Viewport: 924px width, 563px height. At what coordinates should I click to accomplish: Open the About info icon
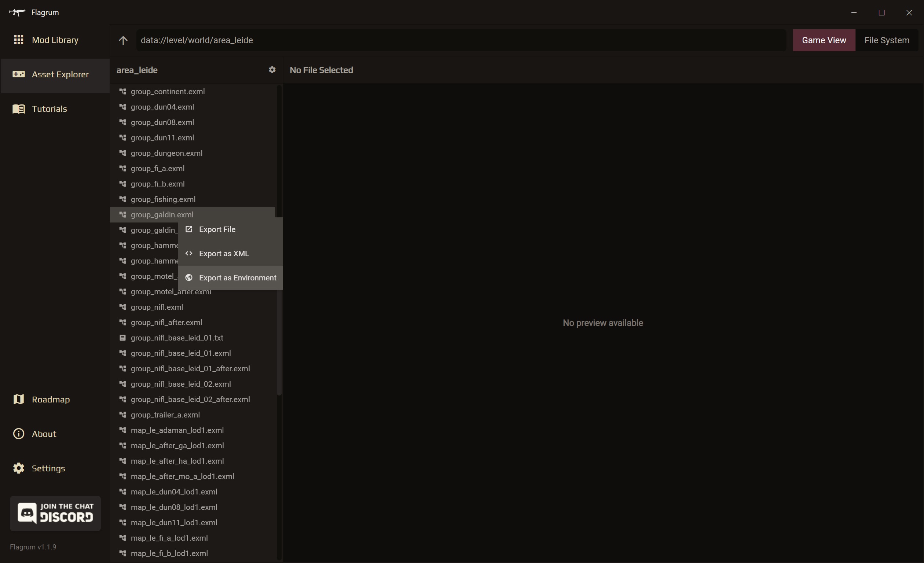(18, 434)
